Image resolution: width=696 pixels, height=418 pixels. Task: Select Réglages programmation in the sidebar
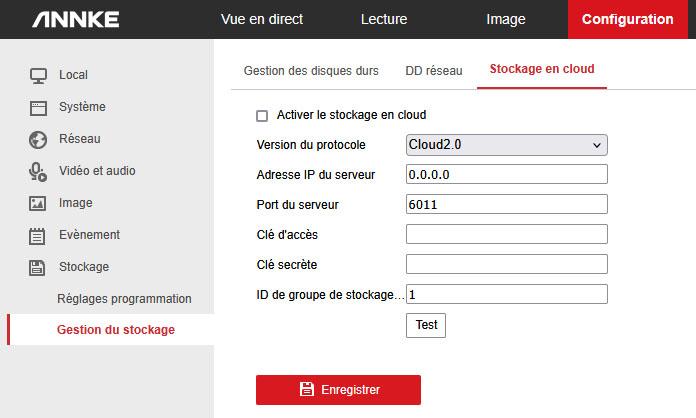(124, 299)
